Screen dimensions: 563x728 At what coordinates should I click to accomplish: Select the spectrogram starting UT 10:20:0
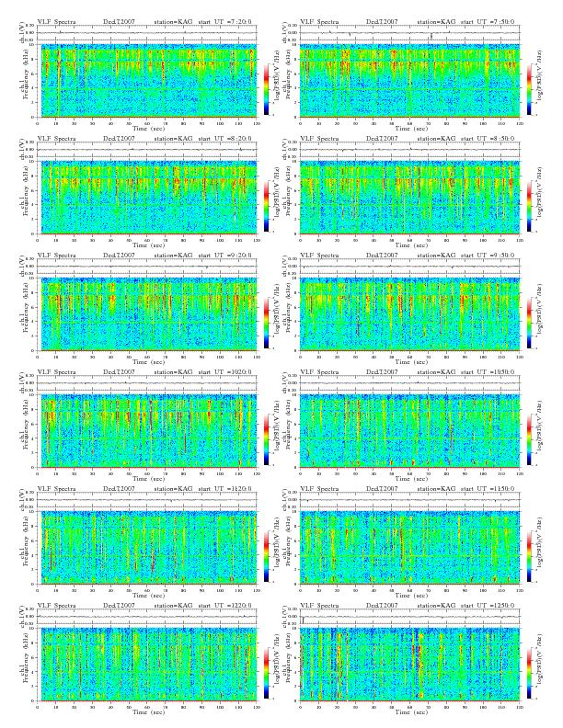point(147,431)
